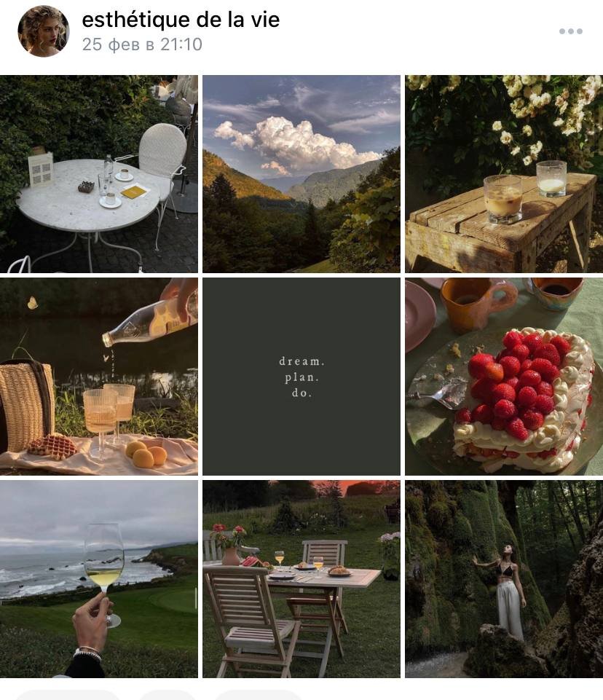Open the post timestamp 25 фев в 21:10
603x700 pixels.
tap(142, 44)
